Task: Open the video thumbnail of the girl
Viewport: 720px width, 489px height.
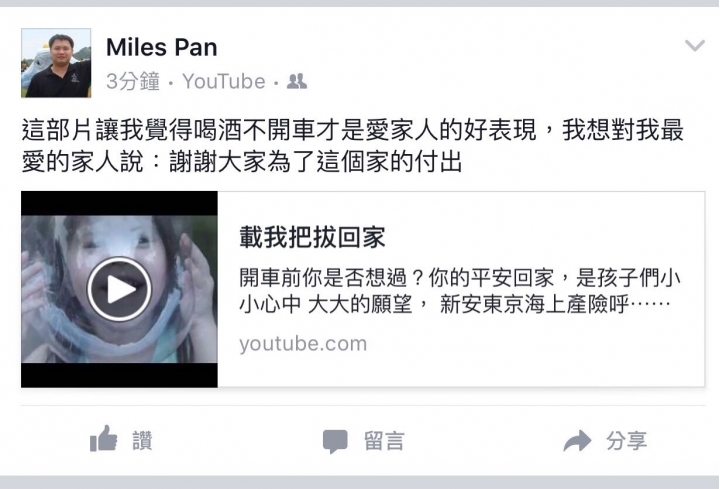Action: pos(119,289)
